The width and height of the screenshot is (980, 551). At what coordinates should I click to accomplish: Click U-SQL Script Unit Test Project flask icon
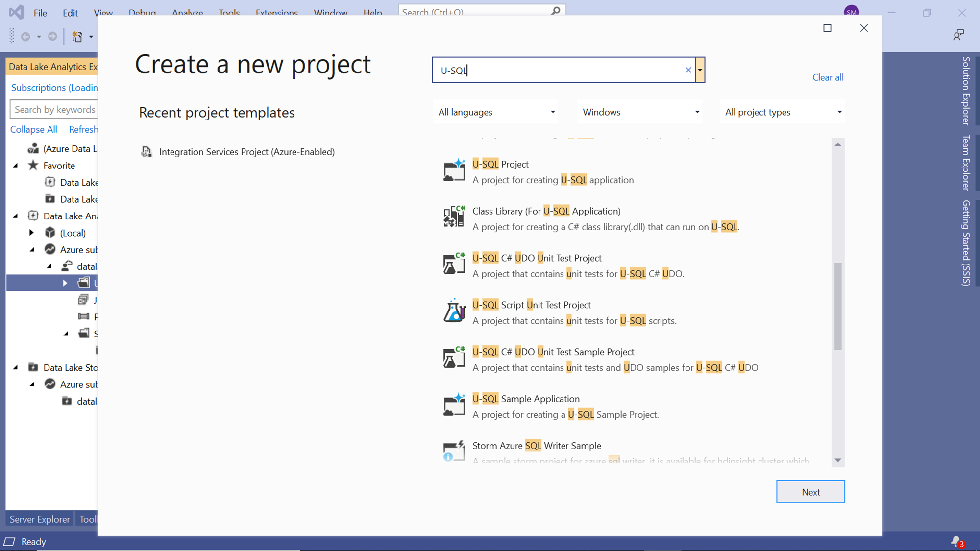click(x=454, y=311)
